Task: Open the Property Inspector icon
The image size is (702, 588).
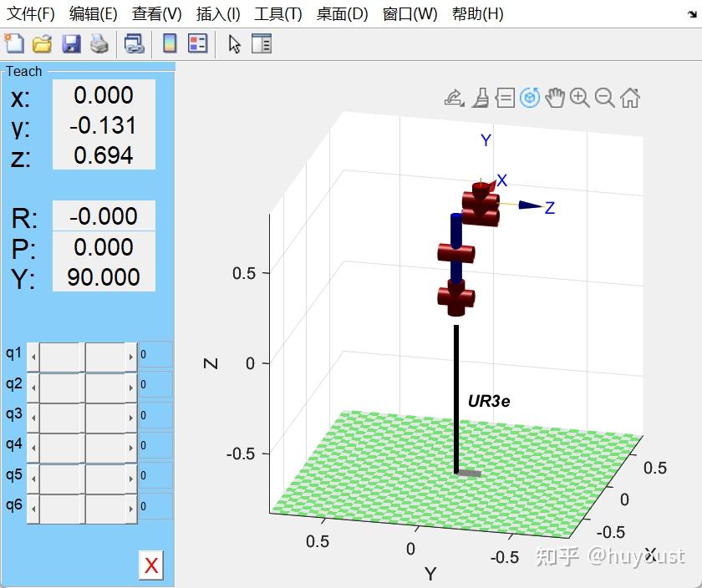Action: coord(262,43)
